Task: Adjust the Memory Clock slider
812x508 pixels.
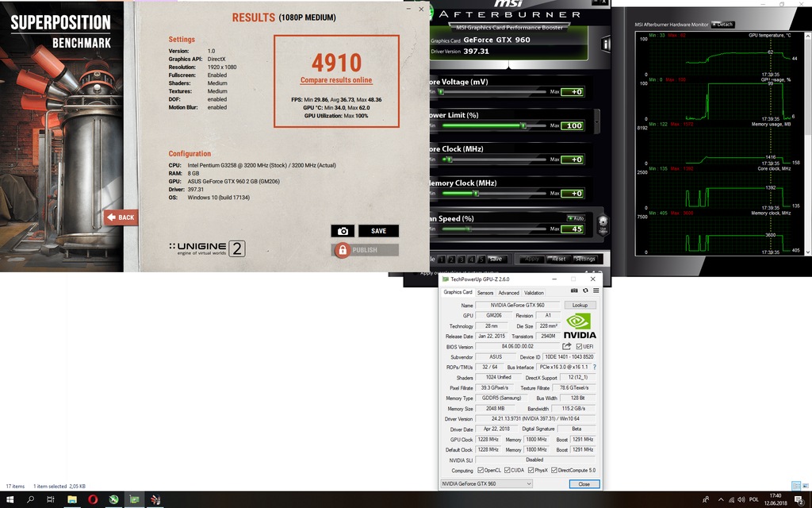Action: 494,194
